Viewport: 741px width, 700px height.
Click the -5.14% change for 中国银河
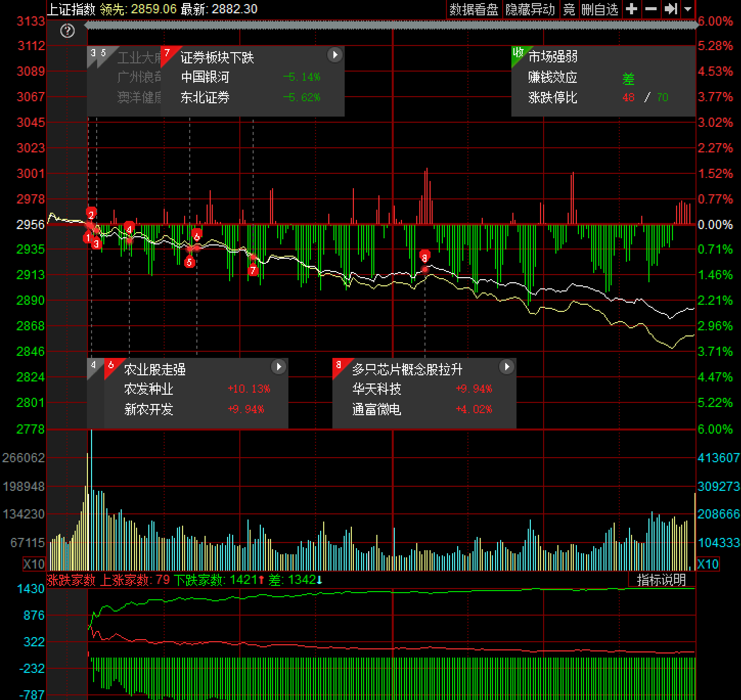(302, 77)
